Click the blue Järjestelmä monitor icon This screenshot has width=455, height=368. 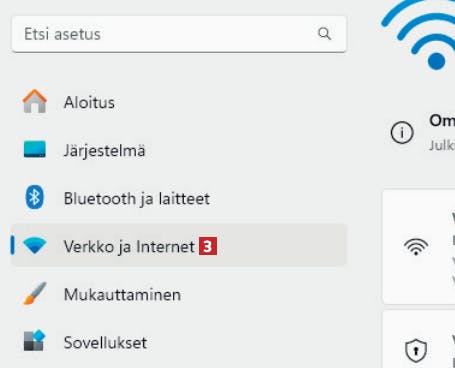(x=35, y=149)
